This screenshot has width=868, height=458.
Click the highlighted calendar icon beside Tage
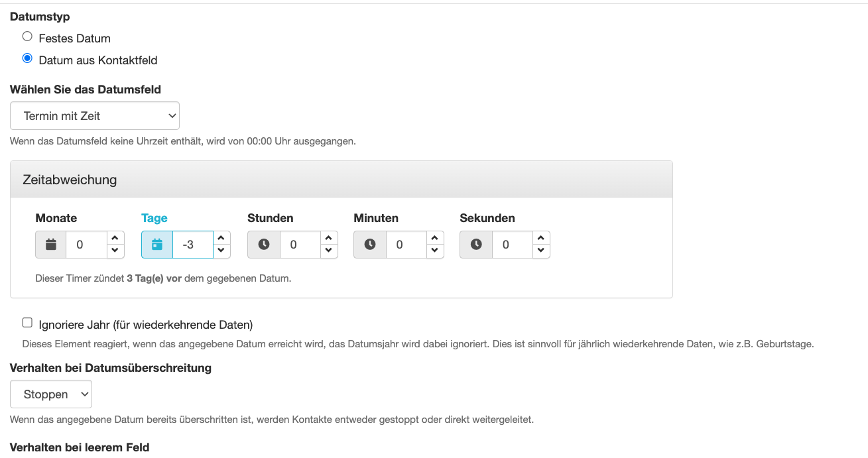coord(157,245)
